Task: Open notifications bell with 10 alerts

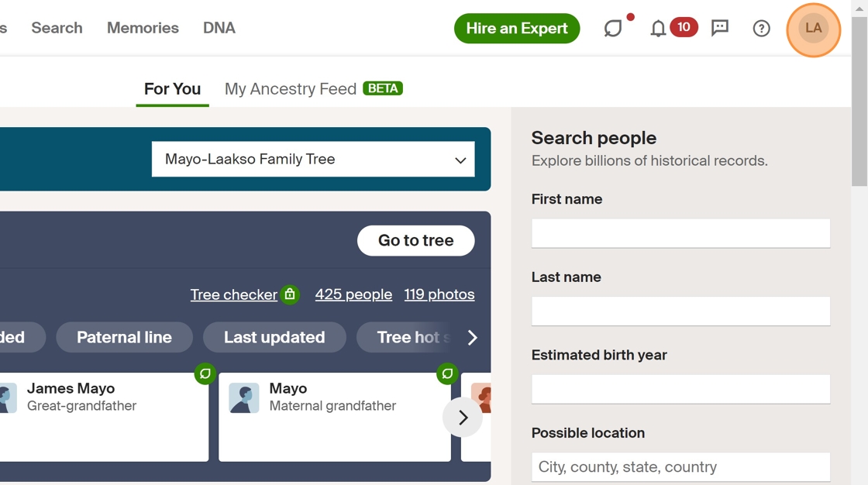Action: point(658,29)
